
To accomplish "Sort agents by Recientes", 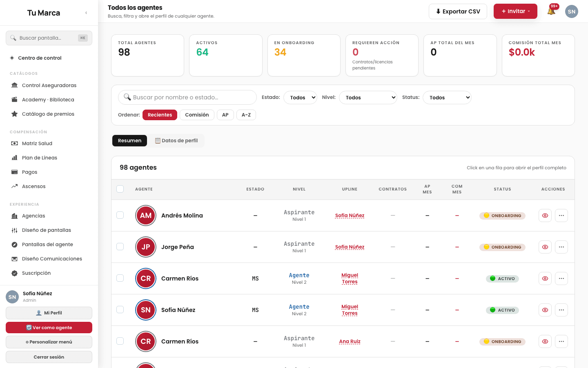I will [x=160, y=115].
